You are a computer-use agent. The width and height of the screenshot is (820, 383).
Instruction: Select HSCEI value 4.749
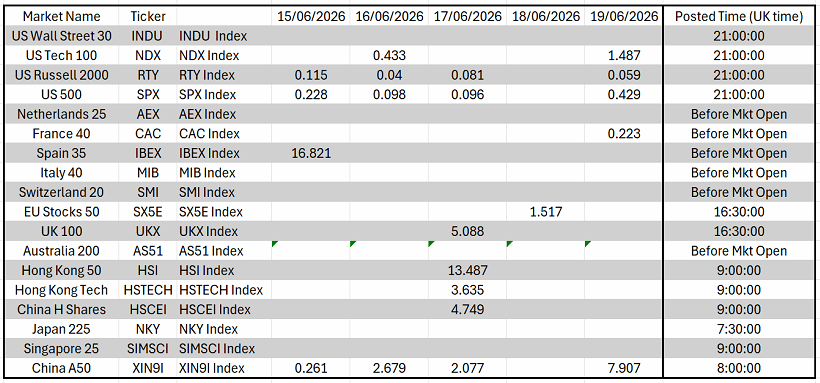[468, 309]
